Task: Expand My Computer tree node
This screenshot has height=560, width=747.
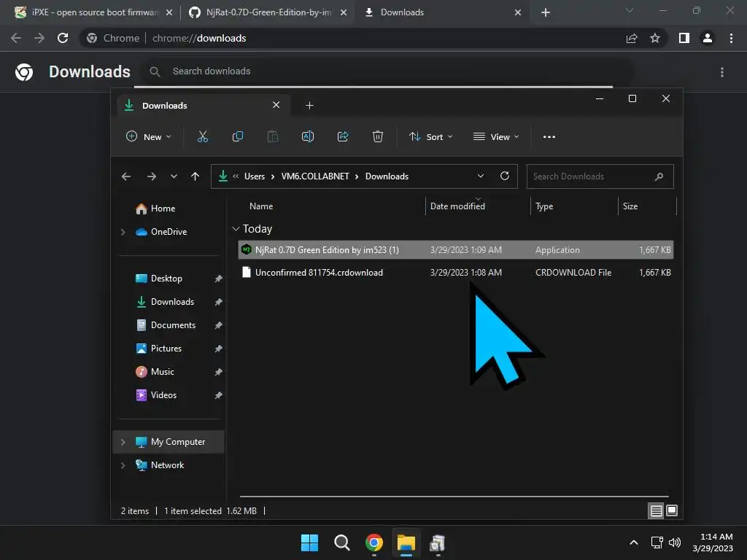Action: point(123,442)
